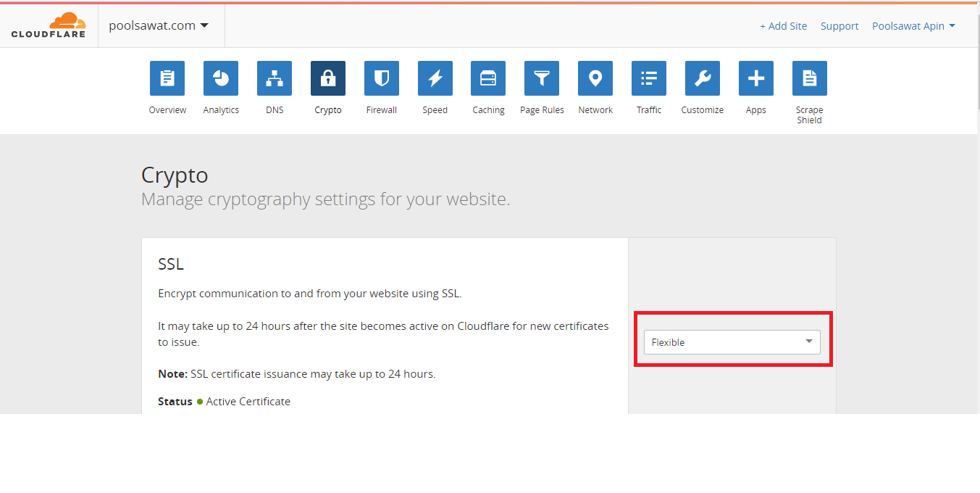Select the Crypto padlock icon
Screen dimensions: 980x493
coord(328,78)
